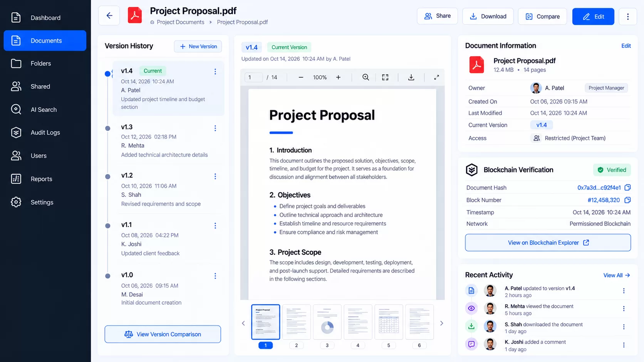Click the Download button in header
Screen dimensions: 644x362
(x=488, y=16)
